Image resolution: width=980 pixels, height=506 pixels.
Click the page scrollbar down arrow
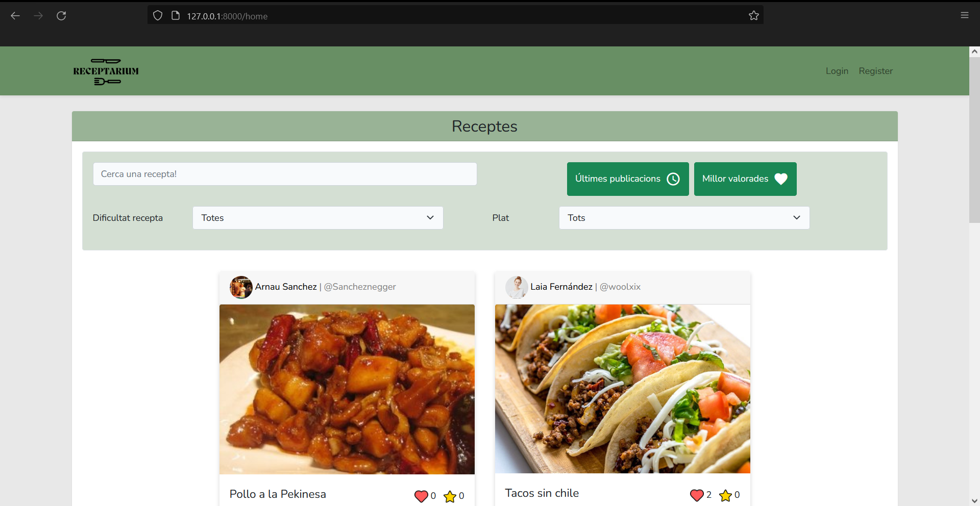974,501
